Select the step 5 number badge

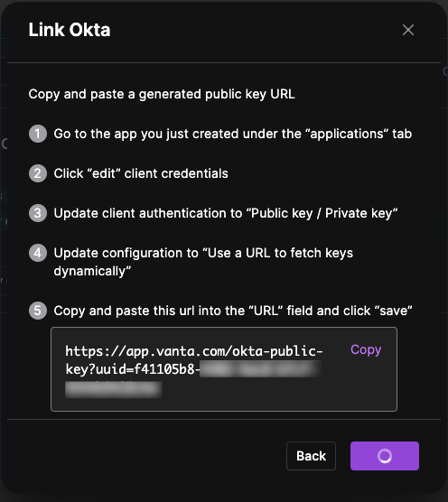click(x=38, y=311)
